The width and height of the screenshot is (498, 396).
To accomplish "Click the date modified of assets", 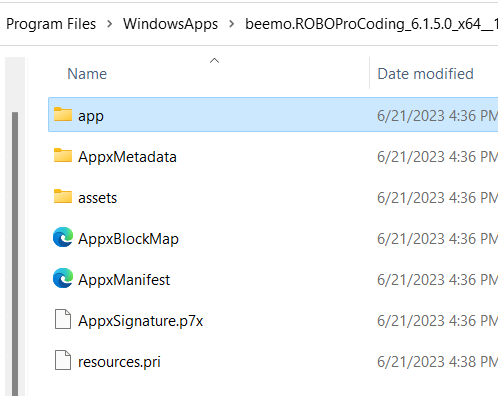I will pyautogui.click(x=437, y=198).
